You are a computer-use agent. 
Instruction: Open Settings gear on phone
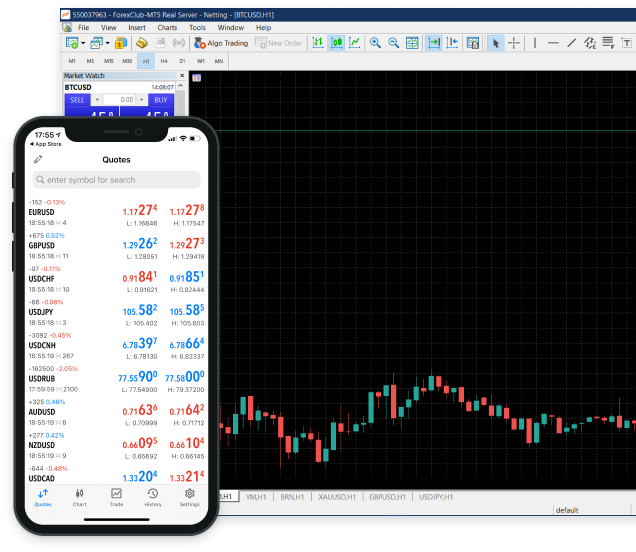(x=189, y=497)
